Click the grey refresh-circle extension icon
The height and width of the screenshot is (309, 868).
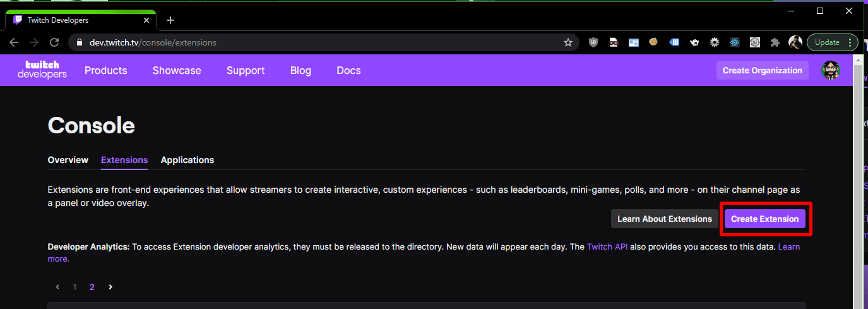(755, 42)
